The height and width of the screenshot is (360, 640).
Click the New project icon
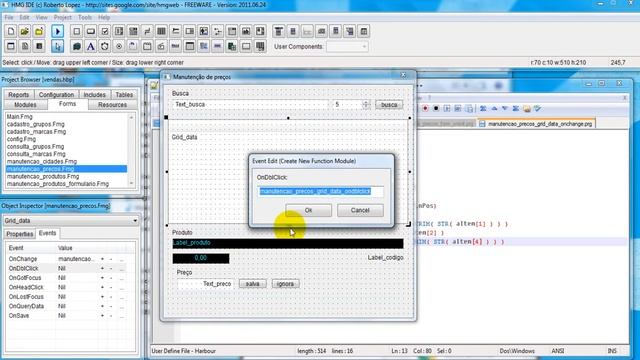coord(11,31)
